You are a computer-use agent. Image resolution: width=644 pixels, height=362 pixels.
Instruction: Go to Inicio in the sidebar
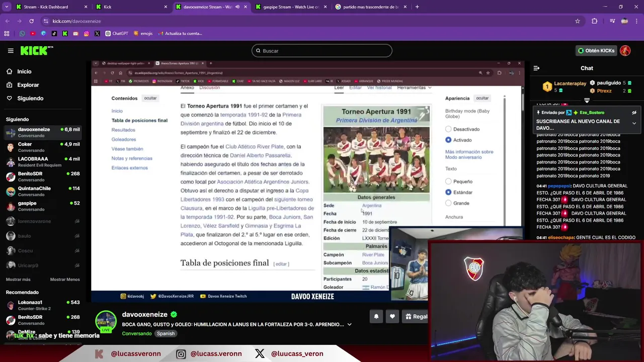(24, 72)
